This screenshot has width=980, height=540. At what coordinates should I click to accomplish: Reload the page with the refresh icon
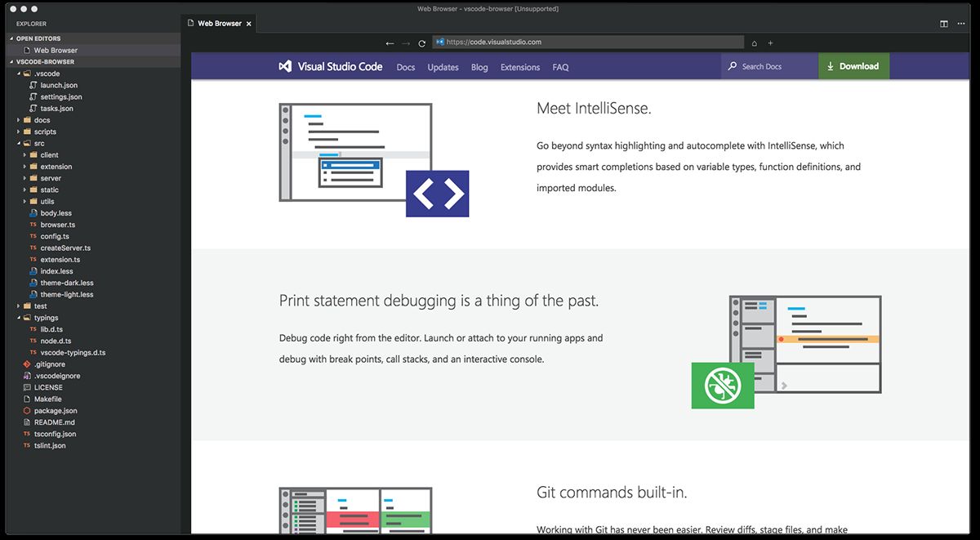tap(422, 42)
